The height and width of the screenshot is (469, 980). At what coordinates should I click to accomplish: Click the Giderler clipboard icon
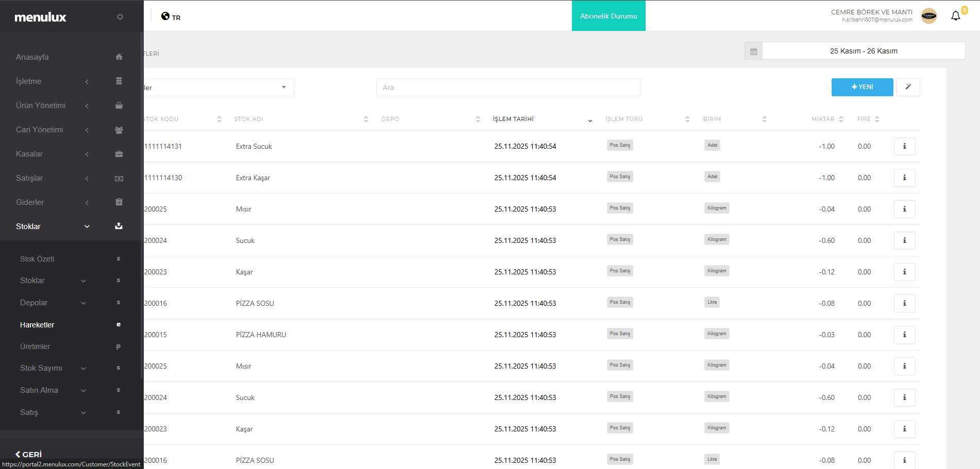(119, 202)
